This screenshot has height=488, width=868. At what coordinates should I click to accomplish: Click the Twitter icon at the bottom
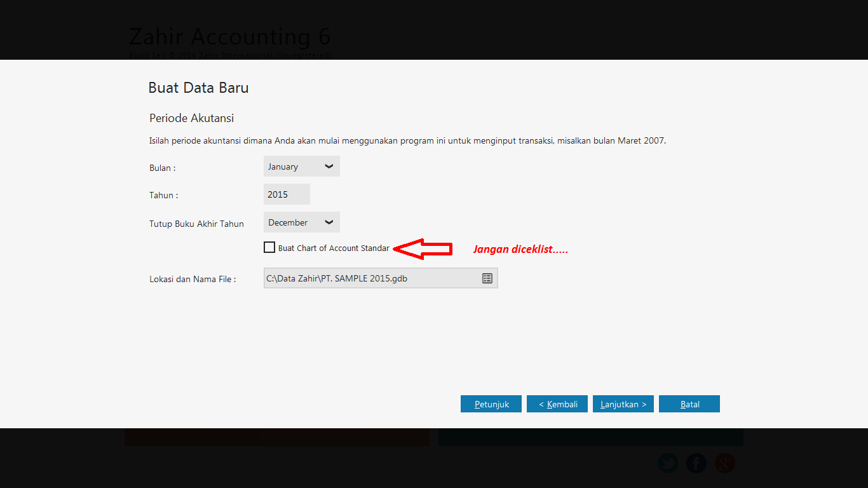668,463
